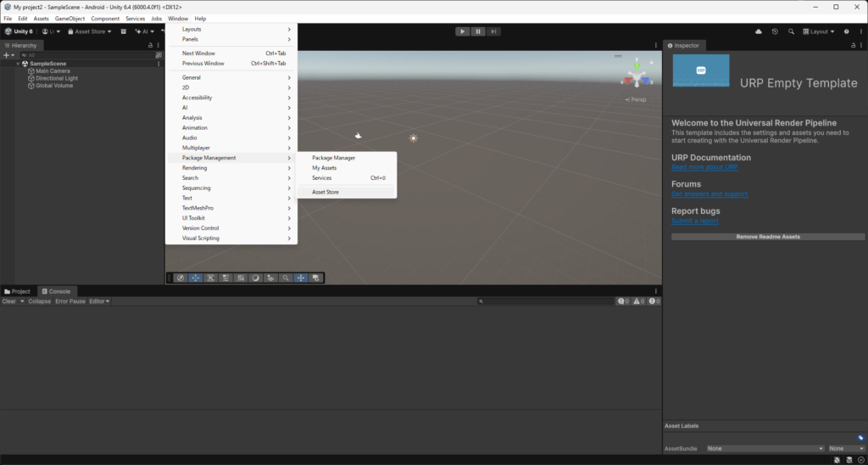This screenshot has width=868, height=465.
Task: Click the scene gizmo Y axis cone
Action: click(x=637, y=63)
